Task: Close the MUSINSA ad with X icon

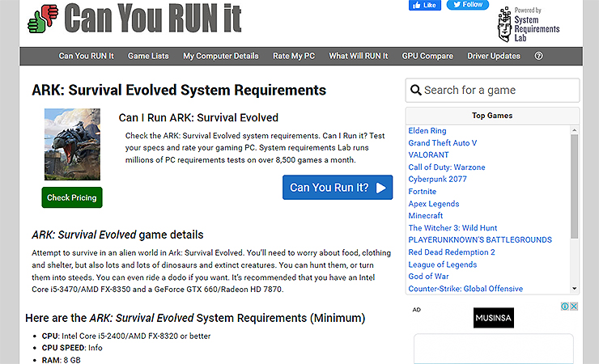Action: 574,307
